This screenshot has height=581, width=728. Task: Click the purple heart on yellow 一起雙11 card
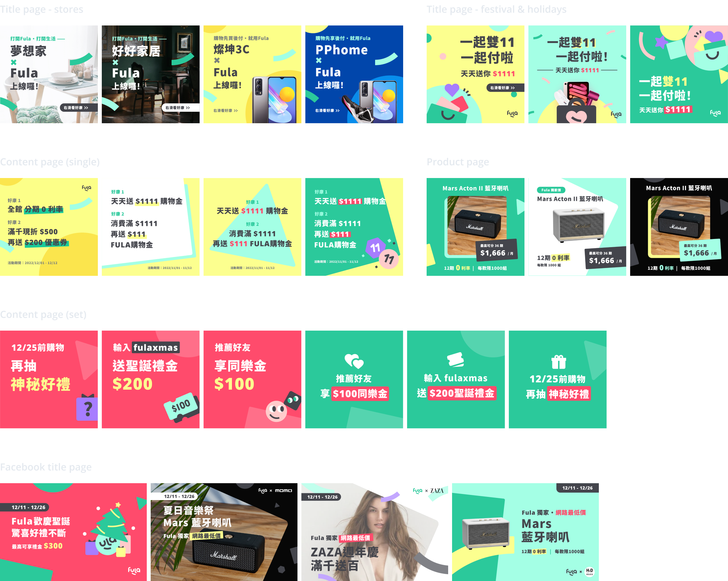click(x=452, y=89)
